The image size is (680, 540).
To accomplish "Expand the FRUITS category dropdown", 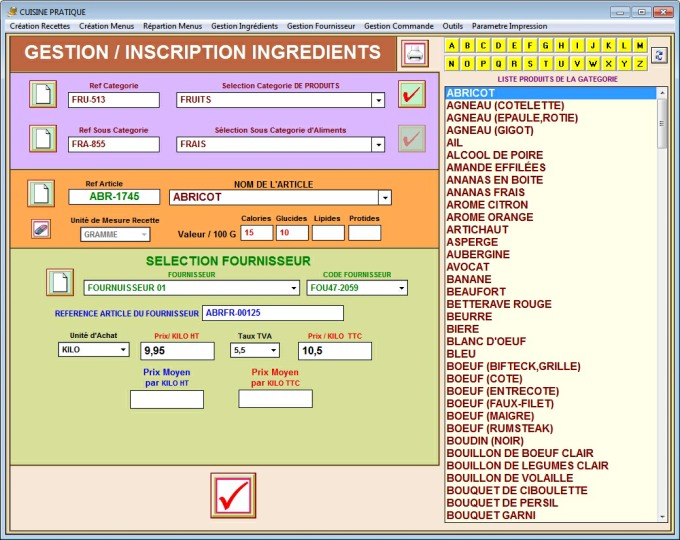I will (x=378, y=100).
